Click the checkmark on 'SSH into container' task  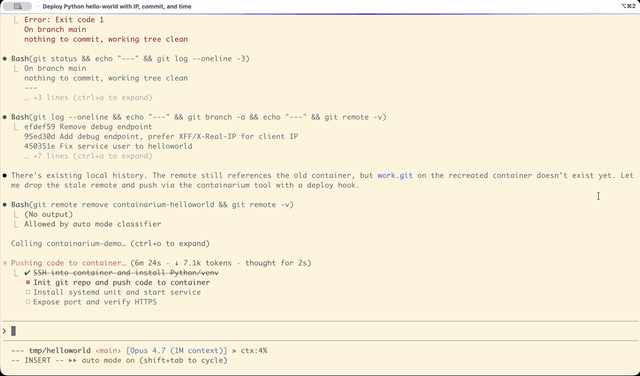pos(27,273)
